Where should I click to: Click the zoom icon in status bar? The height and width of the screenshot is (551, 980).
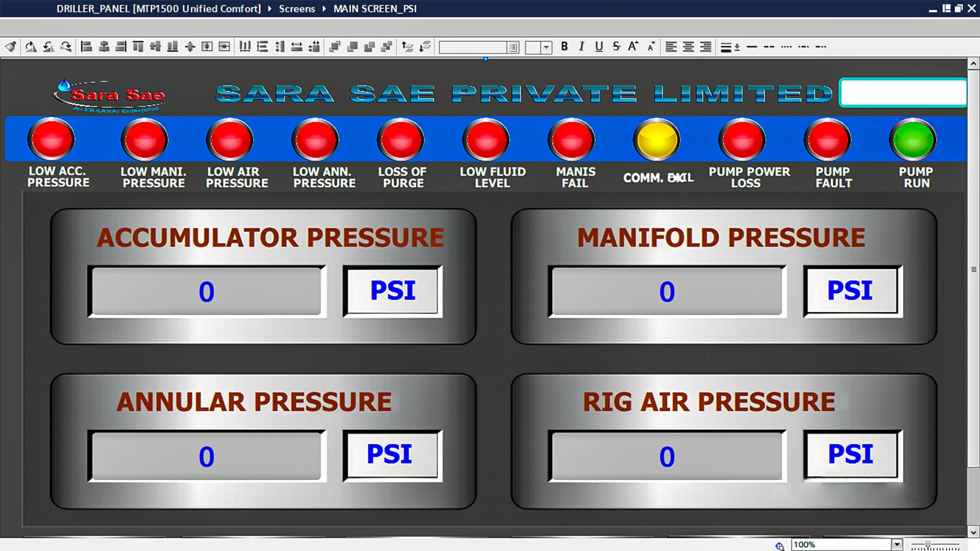(x=780, y=546)
